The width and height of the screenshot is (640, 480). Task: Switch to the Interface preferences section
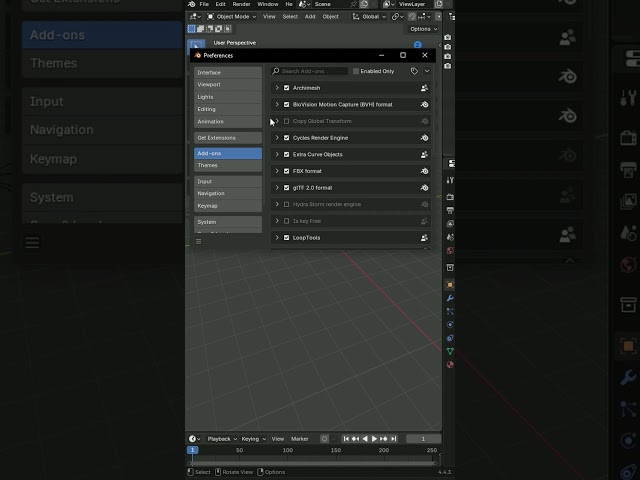(x=228, y=72)
